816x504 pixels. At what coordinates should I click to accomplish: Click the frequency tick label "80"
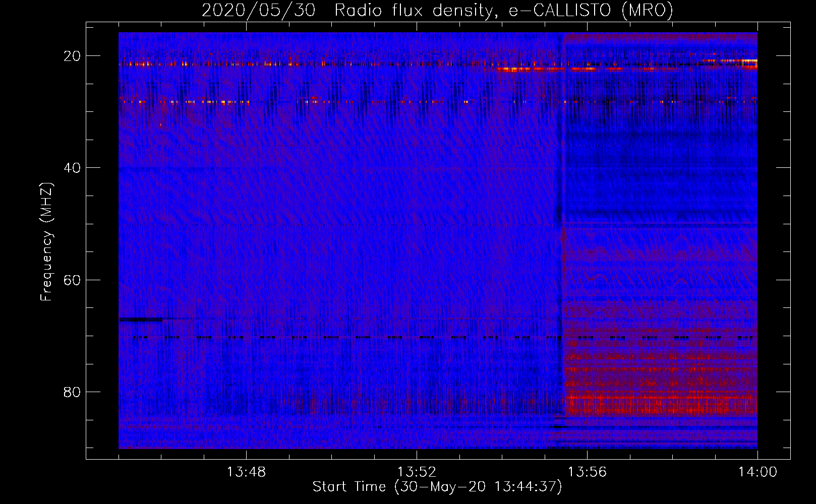coord(72,392)
